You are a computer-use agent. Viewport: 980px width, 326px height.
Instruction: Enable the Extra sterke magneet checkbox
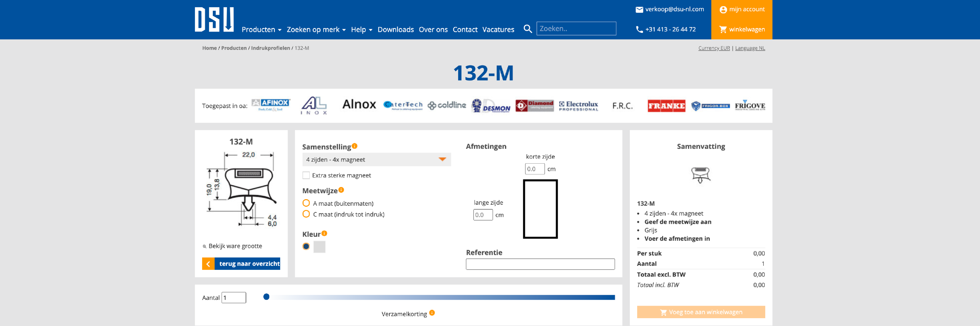tap(306, 175)
